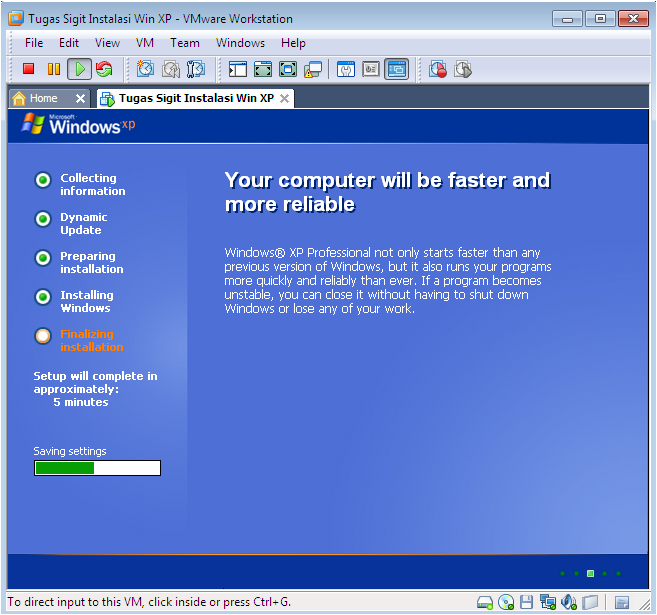Click the USB controller status icon
Screen dimensions: 657x615
pos(590,602)
